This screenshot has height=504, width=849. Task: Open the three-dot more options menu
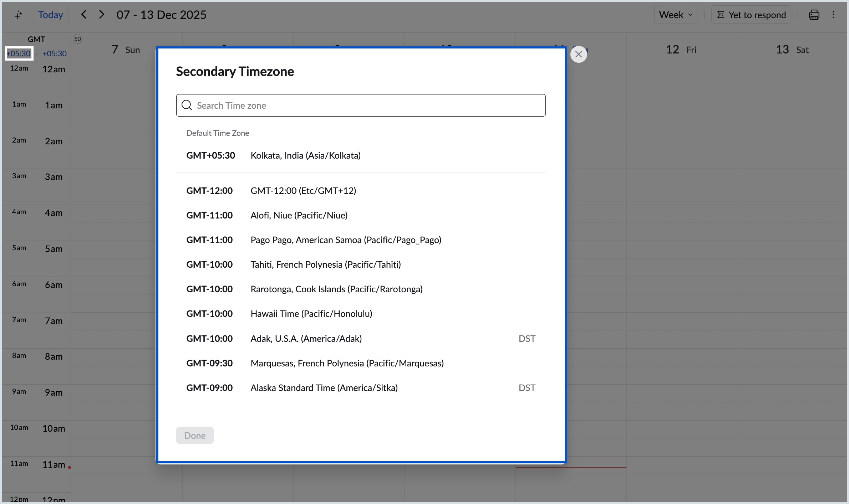(834, 15)
